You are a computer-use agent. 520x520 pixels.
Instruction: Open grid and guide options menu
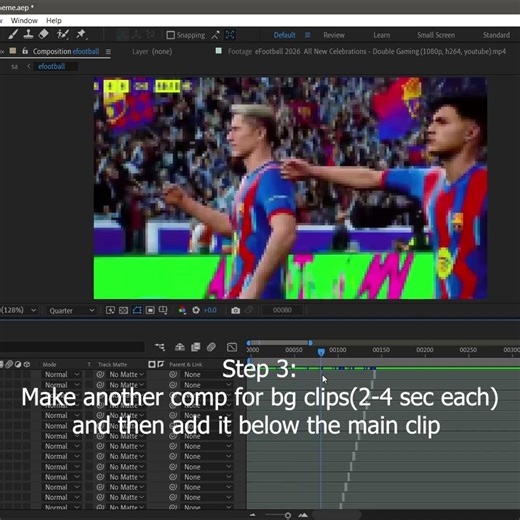coord(163,310)
